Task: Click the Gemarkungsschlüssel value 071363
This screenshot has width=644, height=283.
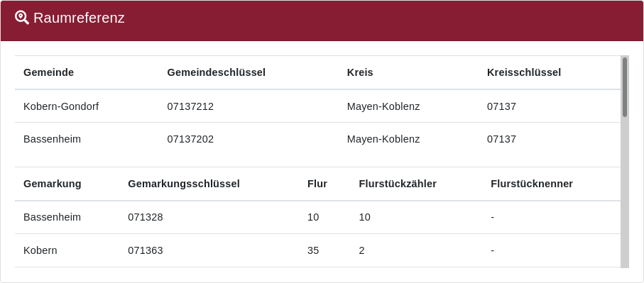Action: tap(146, 250)
